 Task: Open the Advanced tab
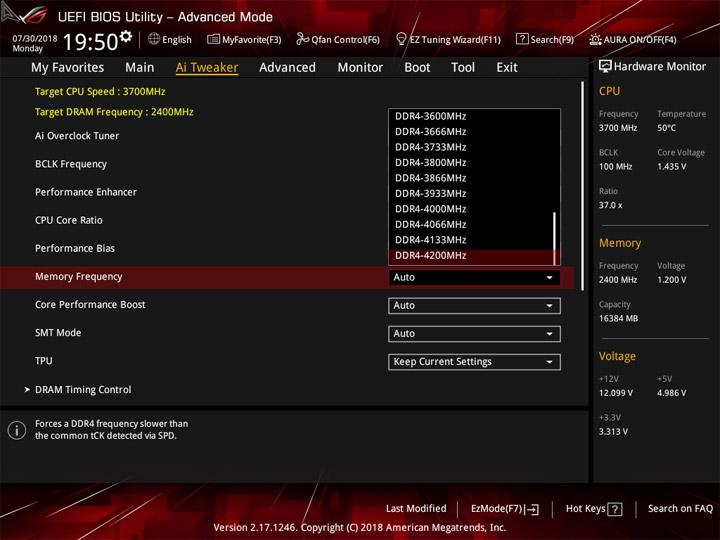(287, 68)
